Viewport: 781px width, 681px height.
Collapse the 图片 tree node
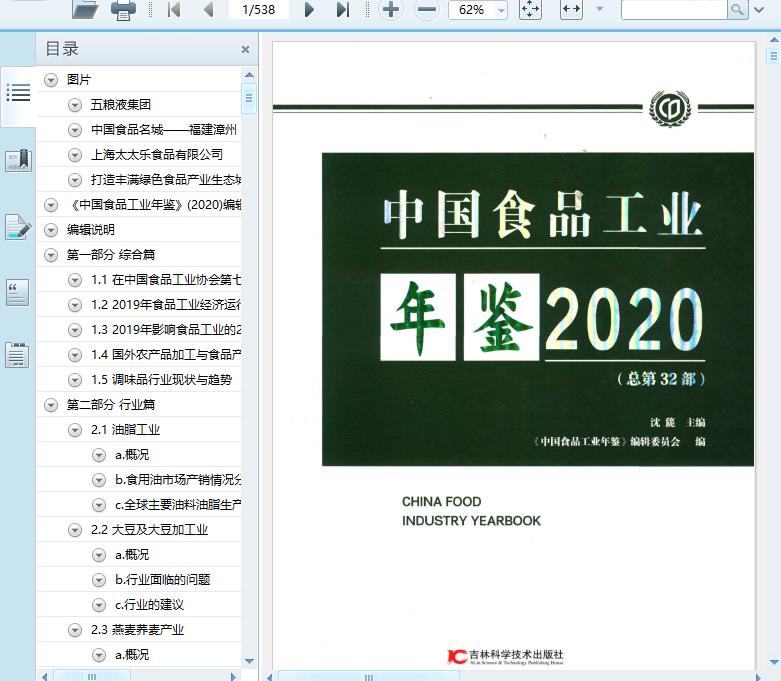coord(51,80)
